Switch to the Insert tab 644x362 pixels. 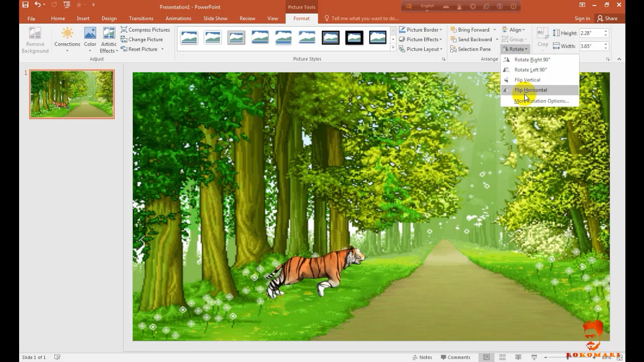tap(83, 19)
